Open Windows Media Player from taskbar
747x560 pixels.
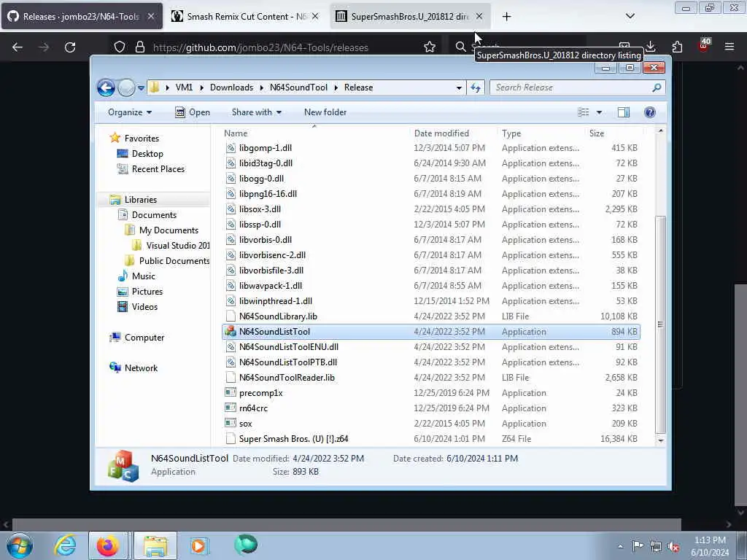[198, 545]
